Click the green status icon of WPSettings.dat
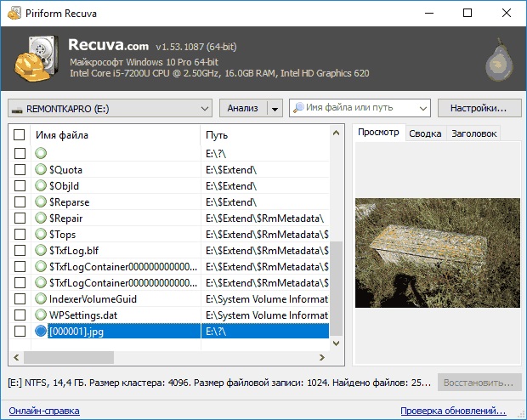The width and height of the screenshot is (527, 420). coord(41,315)
